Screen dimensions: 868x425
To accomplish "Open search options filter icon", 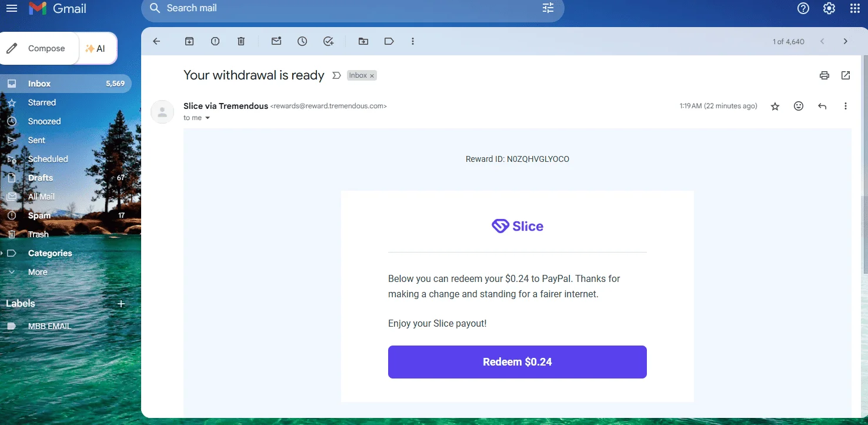I will (x=548, y=8).
